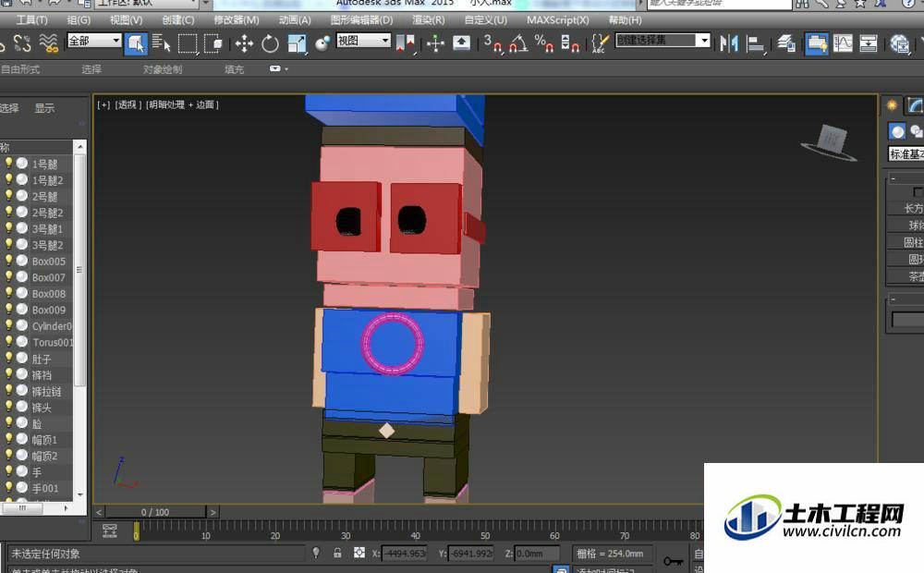Open the MAXScript(X) menu
This screenshot has height=573, width=924.
click(x=557, y=19)
